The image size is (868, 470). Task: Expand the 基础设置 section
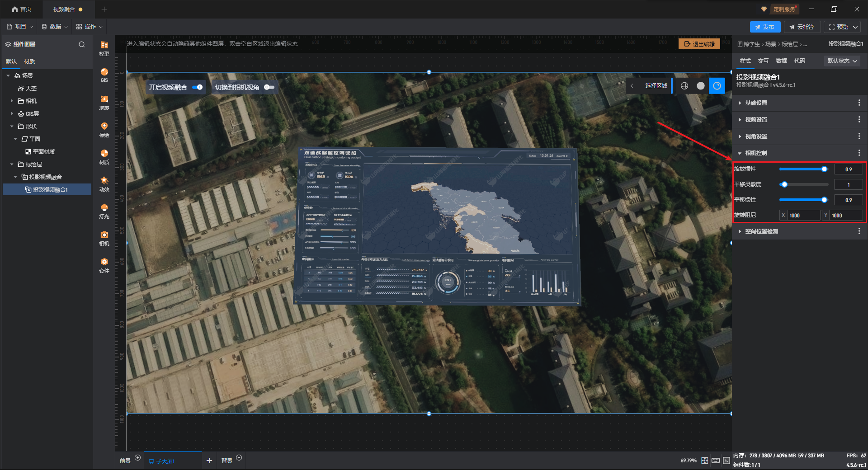[756, 103]
